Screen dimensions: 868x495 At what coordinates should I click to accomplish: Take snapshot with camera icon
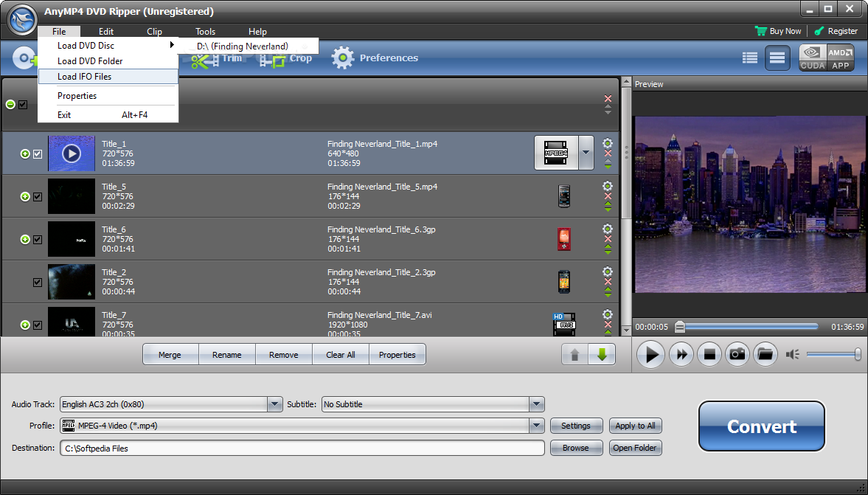(x=737, y=354)
